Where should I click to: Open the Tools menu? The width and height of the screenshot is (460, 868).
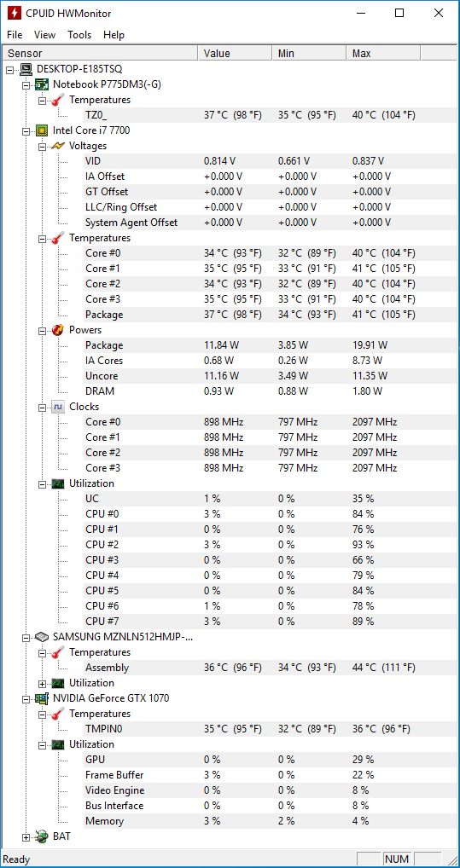pyautogui.click(x=79, y=35)
